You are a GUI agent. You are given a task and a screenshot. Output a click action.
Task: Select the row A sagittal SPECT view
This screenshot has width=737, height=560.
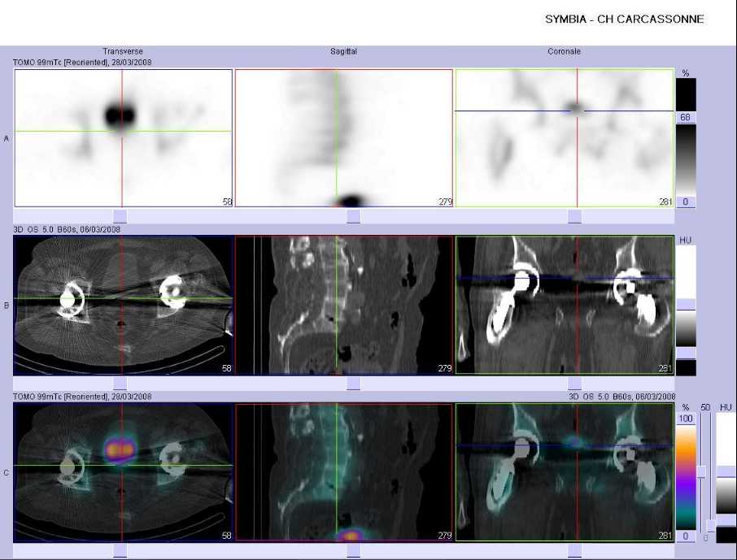coord(343,138)
